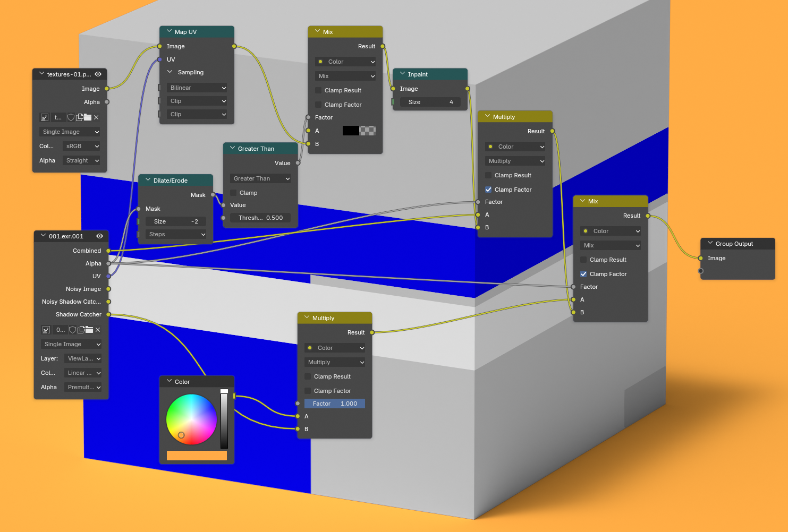Open Bilinear interpolation dropdown in Map UV
The height and width of the screenshot is (532, 788).
click(197, 88)
